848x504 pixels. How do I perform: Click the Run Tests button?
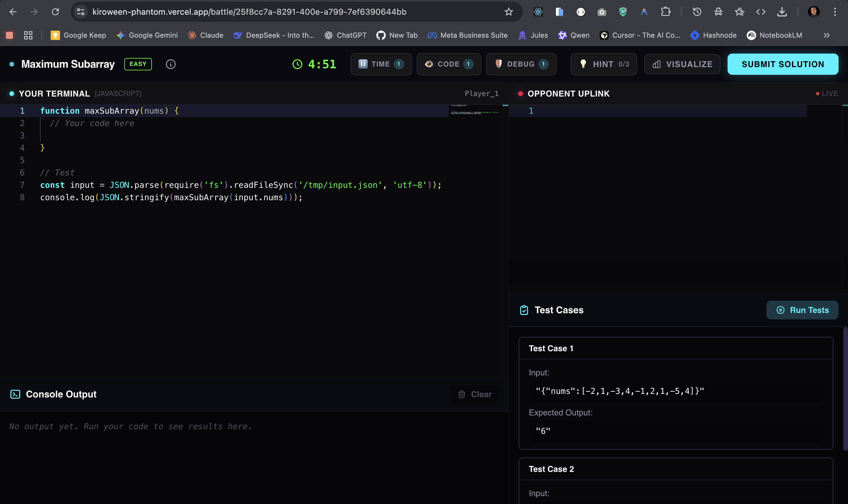tap(802, 310)
